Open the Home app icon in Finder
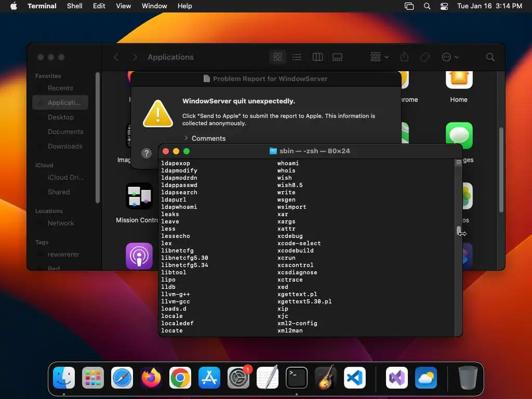The image size is (532, 399). coord(459,80)
